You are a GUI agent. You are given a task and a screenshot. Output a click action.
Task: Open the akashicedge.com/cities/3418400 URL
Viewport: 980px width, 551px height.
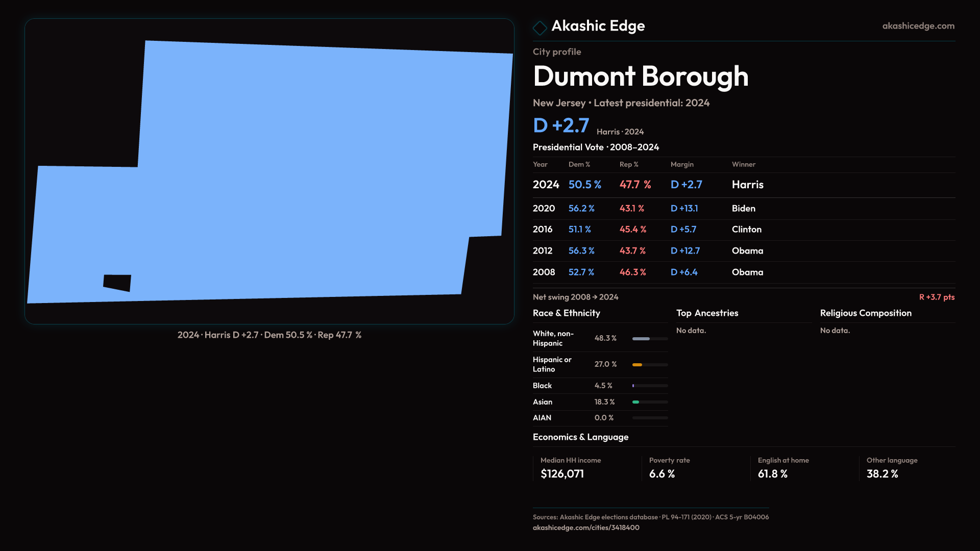point(585,528)
